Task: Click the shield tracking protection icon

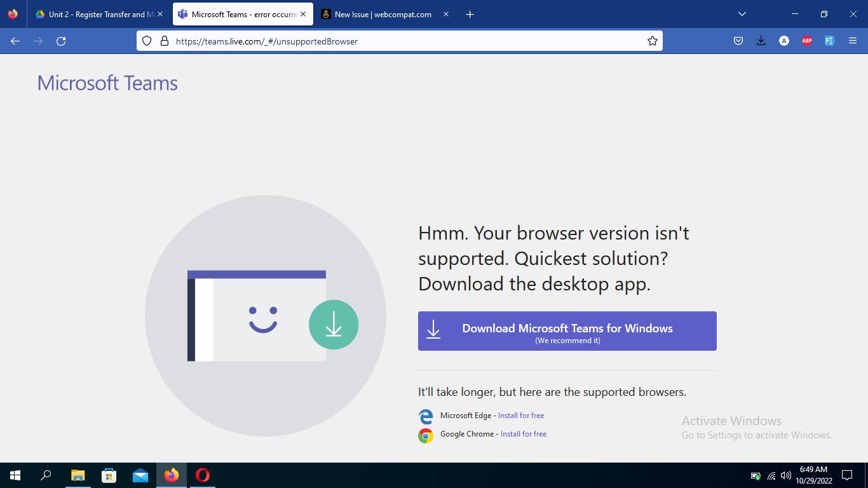Action: (147, 41)
